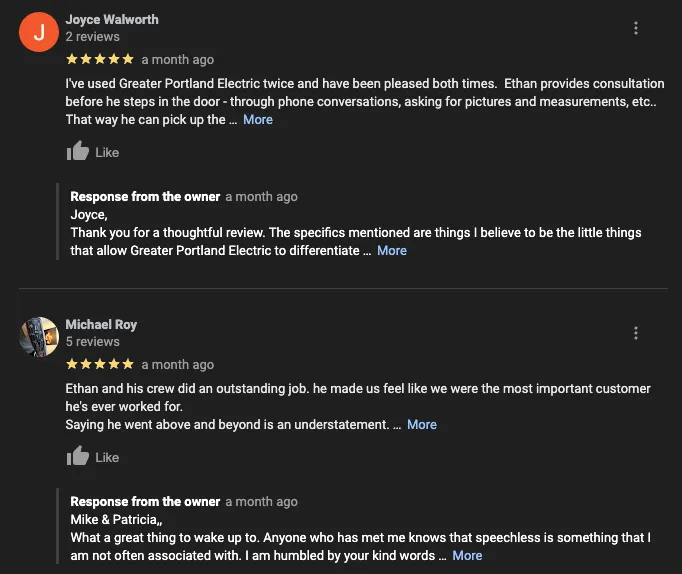Open Michael Roy's reviewer profile name
Screen dimensions: 682x574
pos(101,324)
